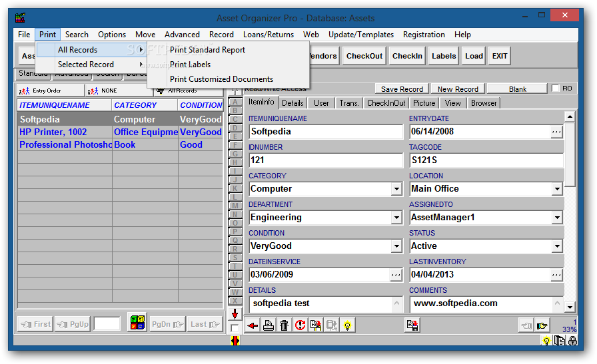
Task: Click the duplicate record document icon
Action: point(316,325)
